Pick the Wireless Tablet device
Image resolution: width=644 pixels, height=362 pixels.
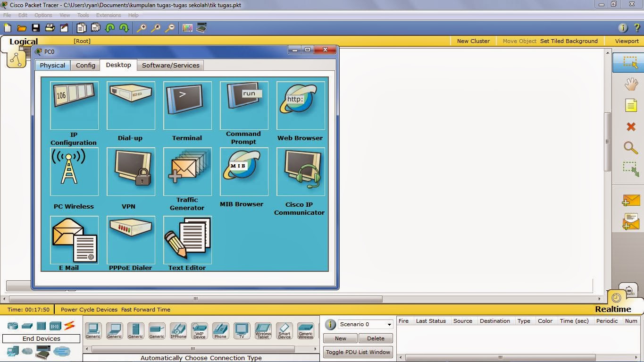pyautogui.click(x=263, y=331)
